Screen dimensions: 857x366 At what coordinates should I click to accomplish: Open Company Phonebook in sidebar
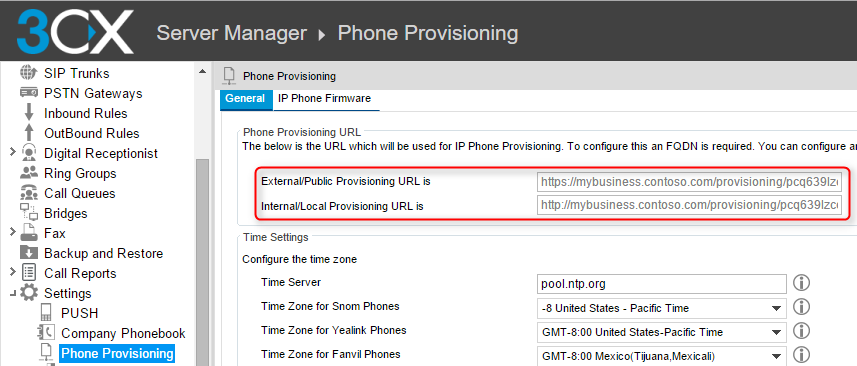(x=123, y=333)
